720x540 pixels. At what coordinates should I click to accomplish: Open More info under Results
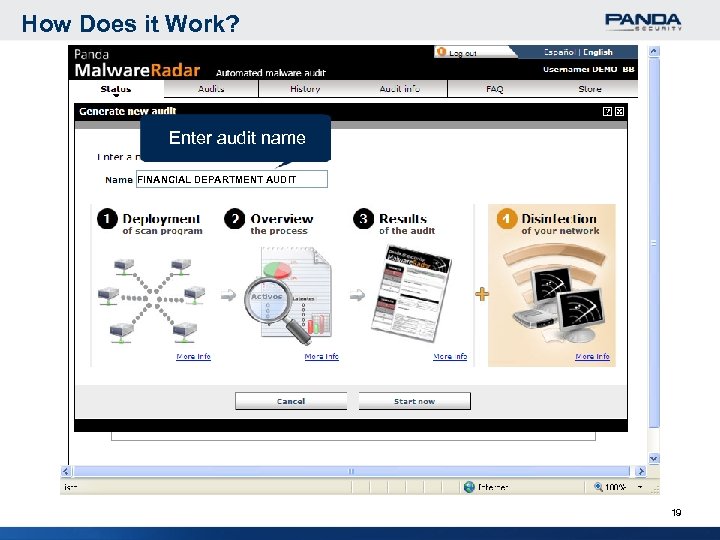tap(450, 356)
